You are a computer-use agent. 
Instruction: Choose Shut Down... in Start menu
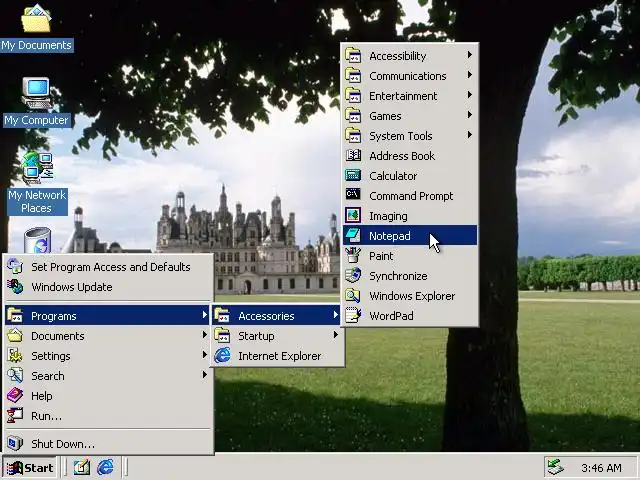click(x=108, y=443)
